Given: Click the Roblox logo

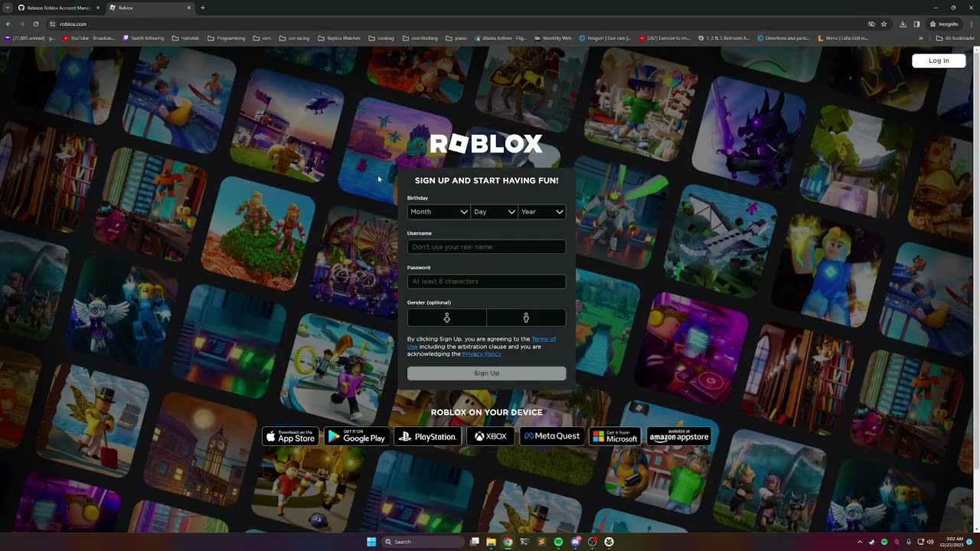Looking at the screenshot, I should point(486,144).
